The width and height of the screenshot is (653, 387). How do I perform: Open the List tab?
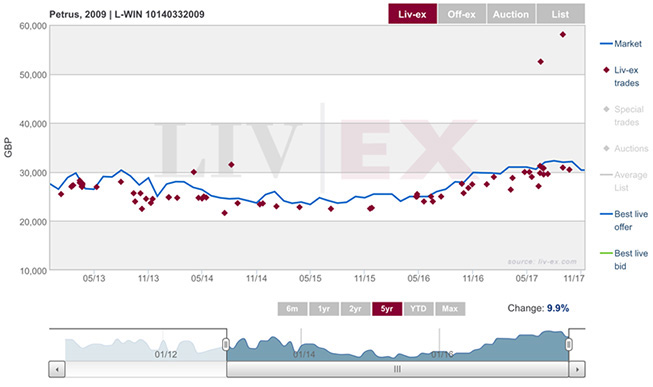point(561,14)
